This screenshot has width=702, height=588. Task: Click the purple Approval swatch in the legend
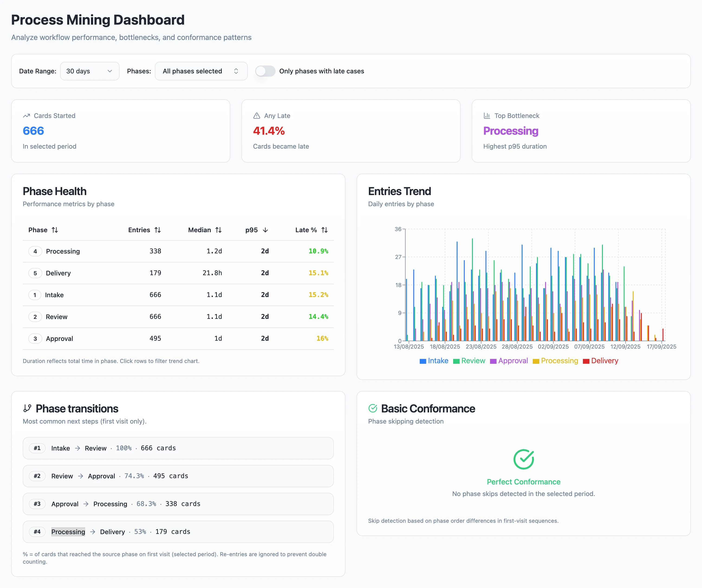(493, 361)
